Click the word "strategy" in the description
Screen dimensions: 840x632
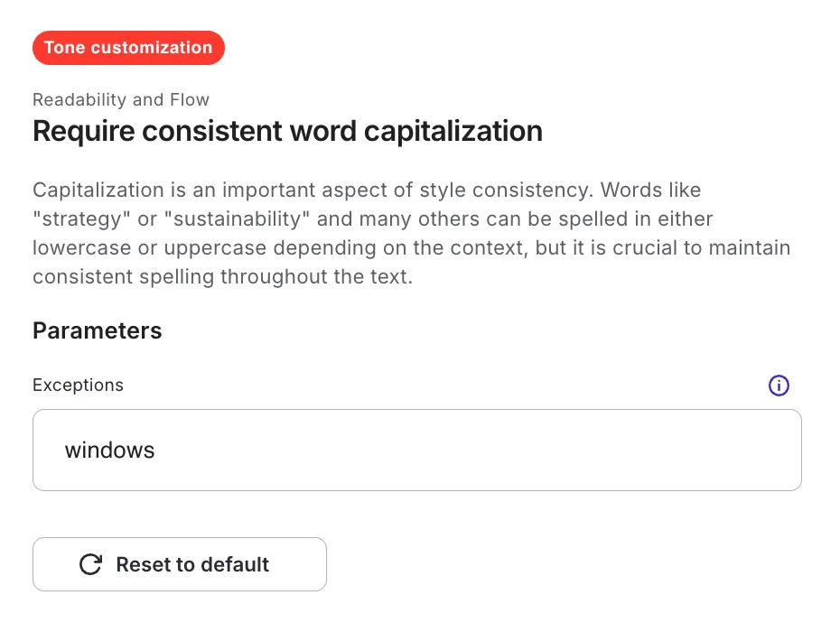(81, 219)
